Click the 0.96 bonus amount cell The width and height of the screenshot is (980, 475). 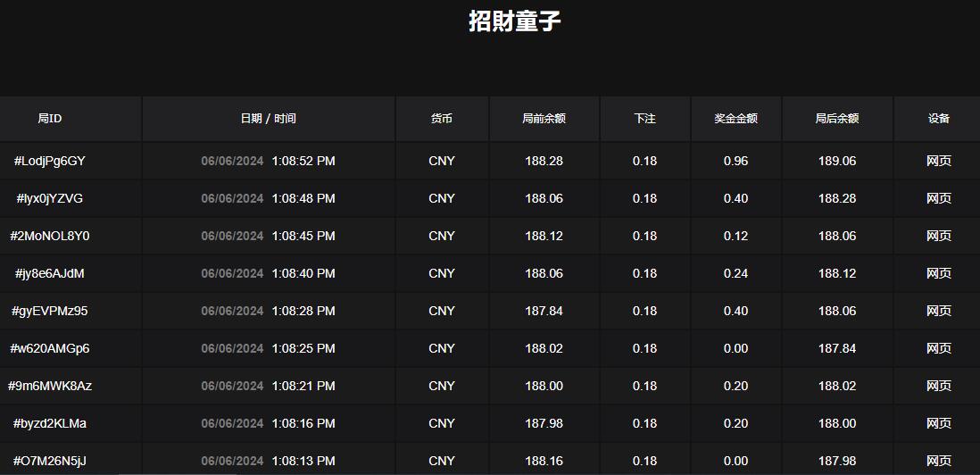pos(735,161)
